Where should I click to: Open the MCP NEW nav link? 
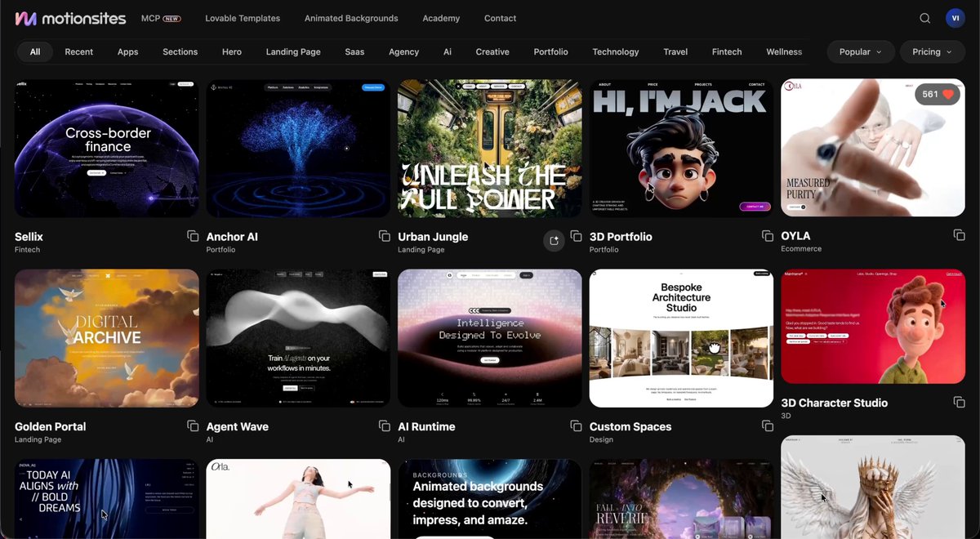[161, 18]
